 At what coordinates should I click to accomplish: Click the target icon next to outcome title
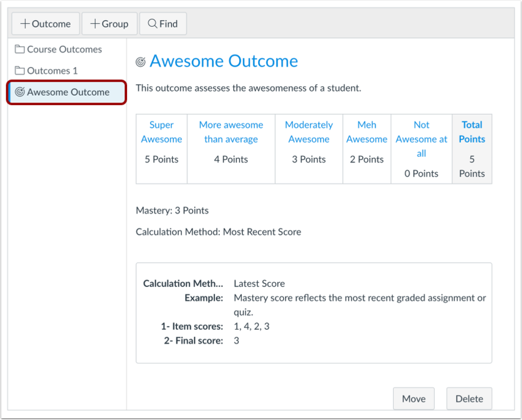(x=140, y=62)
